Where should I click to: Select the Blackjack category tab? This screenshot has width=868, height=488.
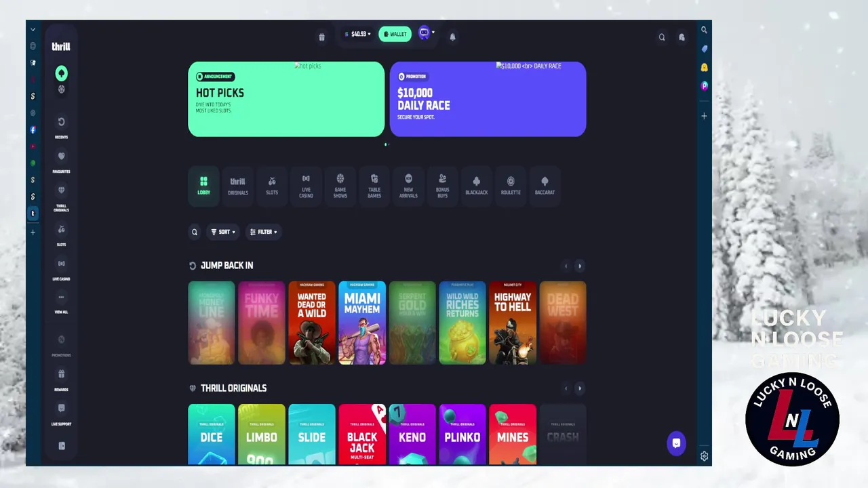477,185
